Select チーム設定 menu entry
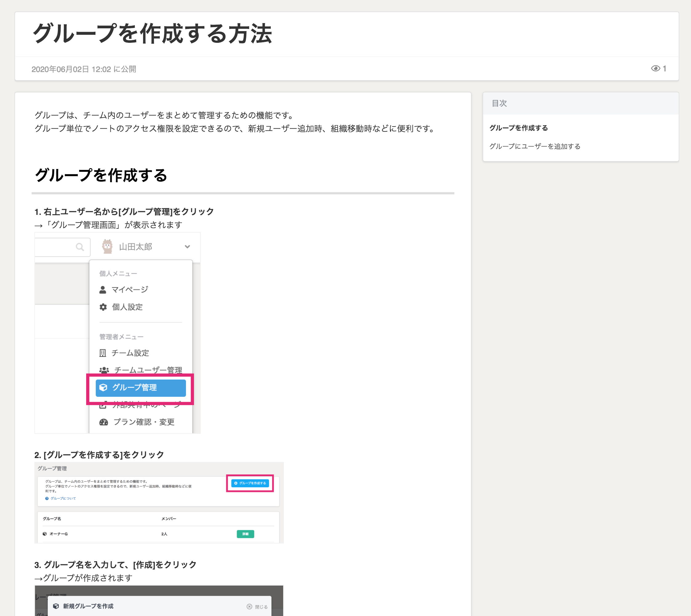This screenshot has height=616, width=691. [130, 353]
